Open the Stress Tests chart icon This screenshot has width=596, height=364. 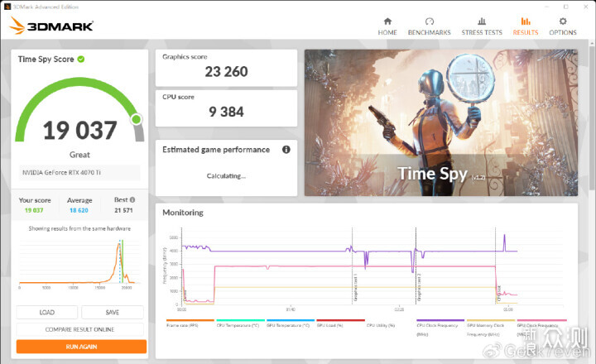(x=482, y=22)
